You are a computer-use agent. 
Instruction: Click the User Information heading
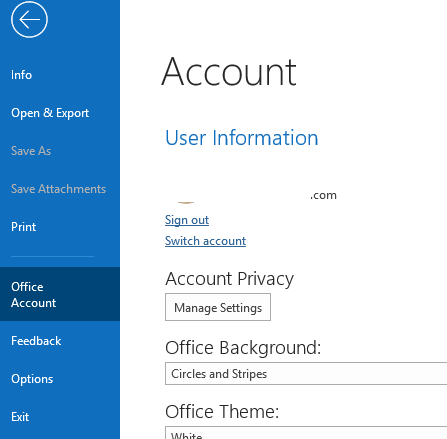click(x=242, y=138)
